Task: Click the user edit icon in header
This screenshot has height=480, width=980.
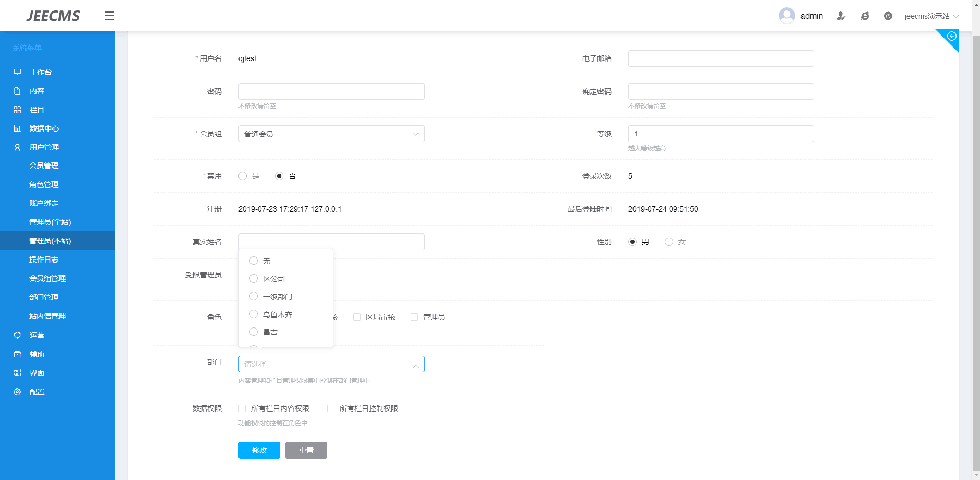Action: tap(841, 16)
